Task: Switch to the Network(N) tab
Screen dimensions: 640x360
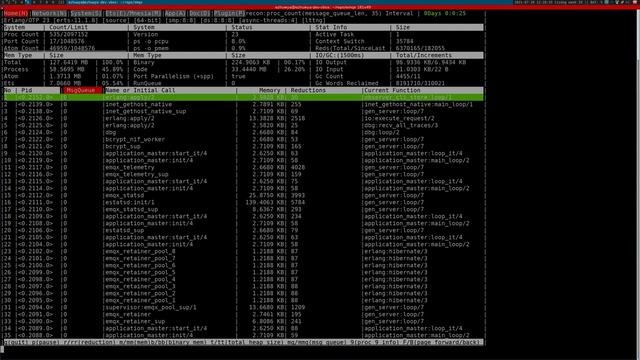Action: (49, 13)
